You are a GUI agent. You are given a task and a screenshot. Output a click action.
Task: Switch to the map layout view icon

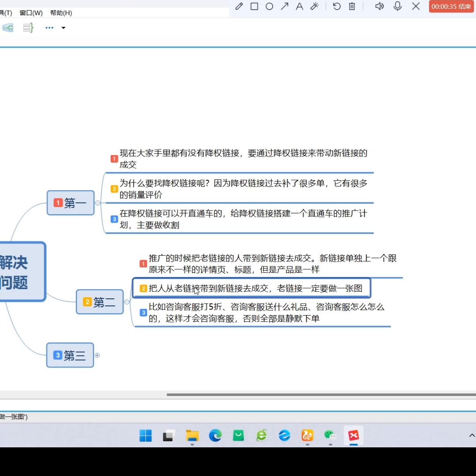(x=8, y=28)
